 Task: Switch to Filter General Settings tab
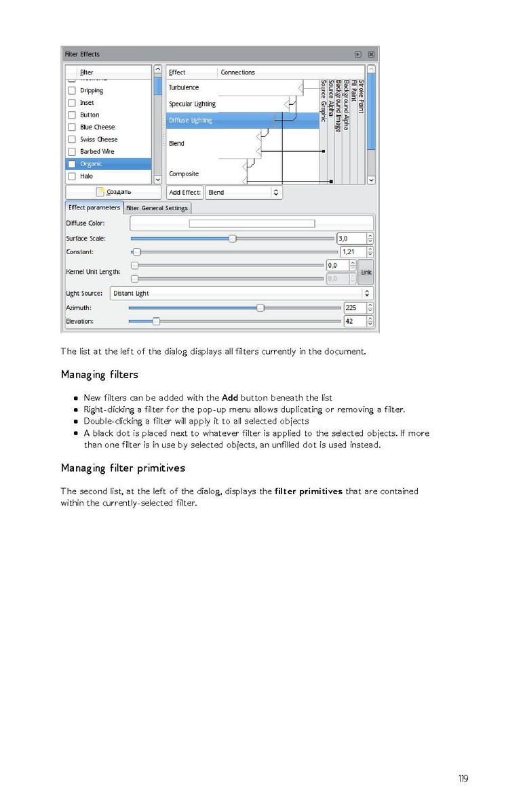pos(157,208)
